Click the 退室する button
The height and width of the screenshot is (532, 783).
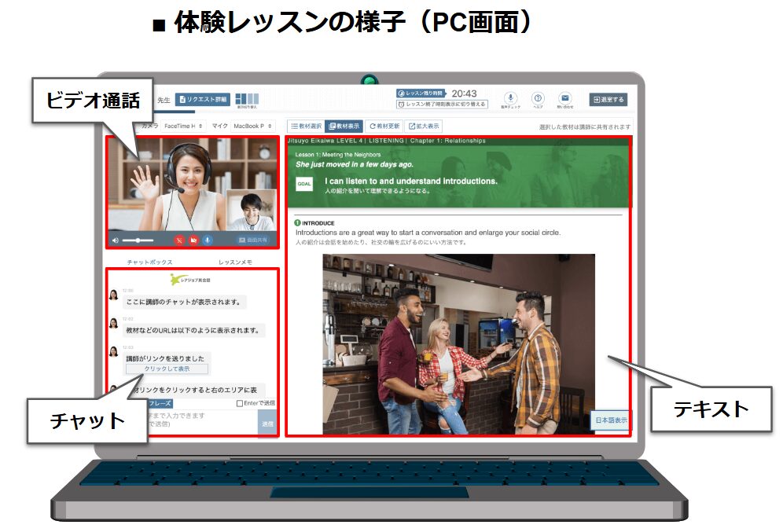(608, 100)
